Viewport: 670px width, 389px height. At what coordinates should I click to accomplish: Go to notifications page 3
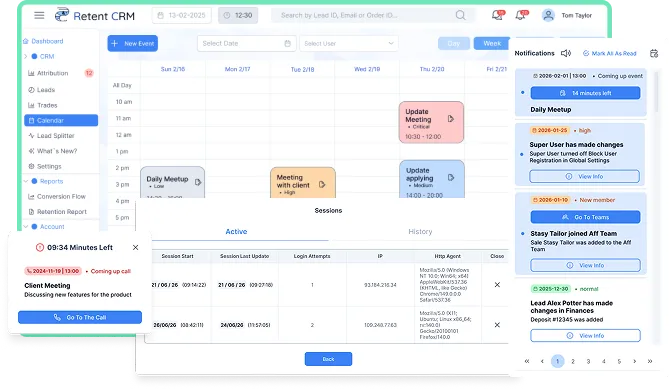[588, 361]
